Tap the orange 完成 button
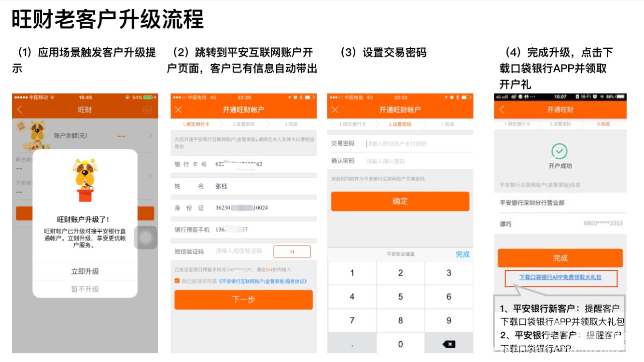This screenshot has height=362, width=644. pyautogui.click(x=560, y=258)
